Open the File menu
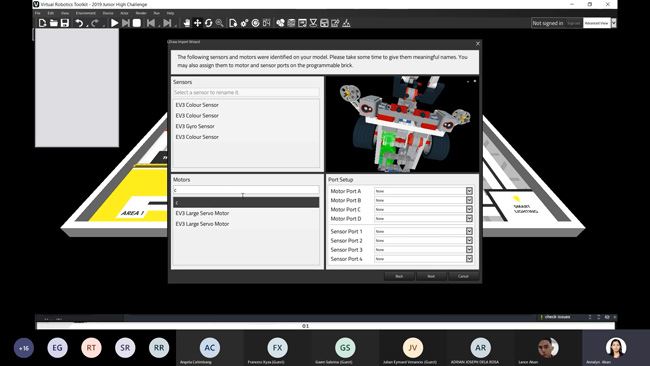650x366 pixels. pos(38,13)
